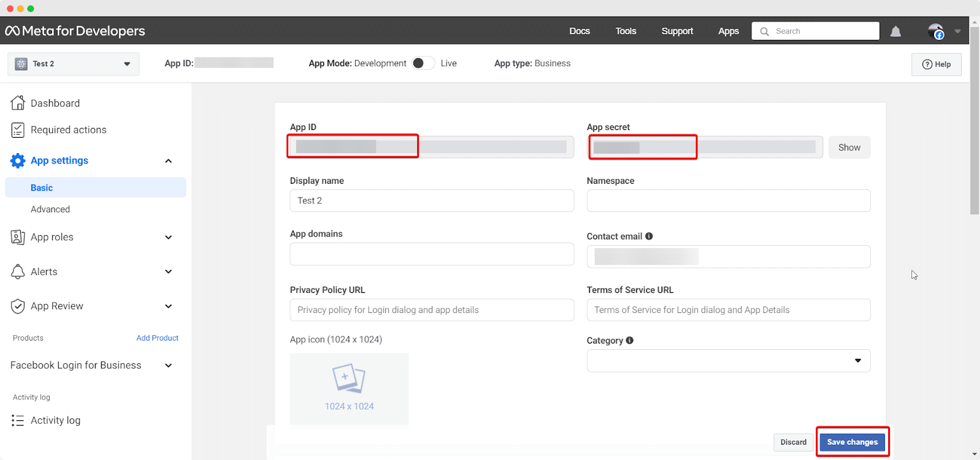This screenshot has height=460, width=980.
Task: Click the Alerts bell icon in sidebar
Action: (x=18, y=272)
